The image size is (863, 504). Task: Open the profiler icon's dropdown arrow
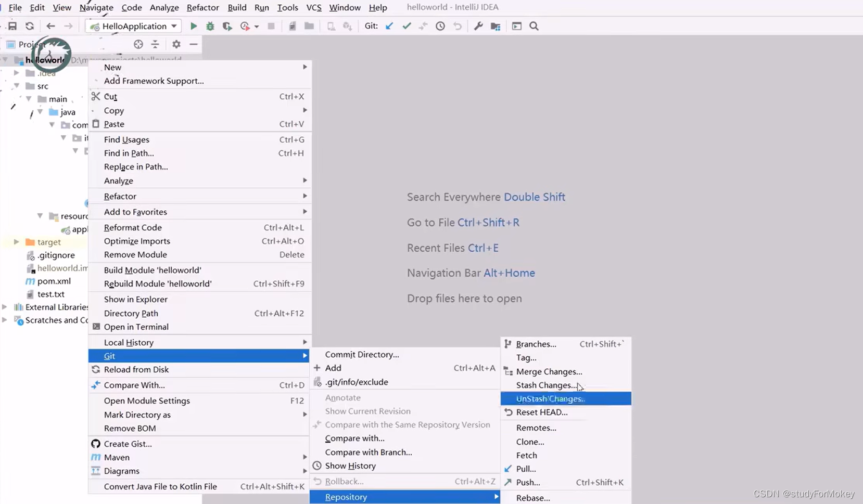tap(257, 27)
